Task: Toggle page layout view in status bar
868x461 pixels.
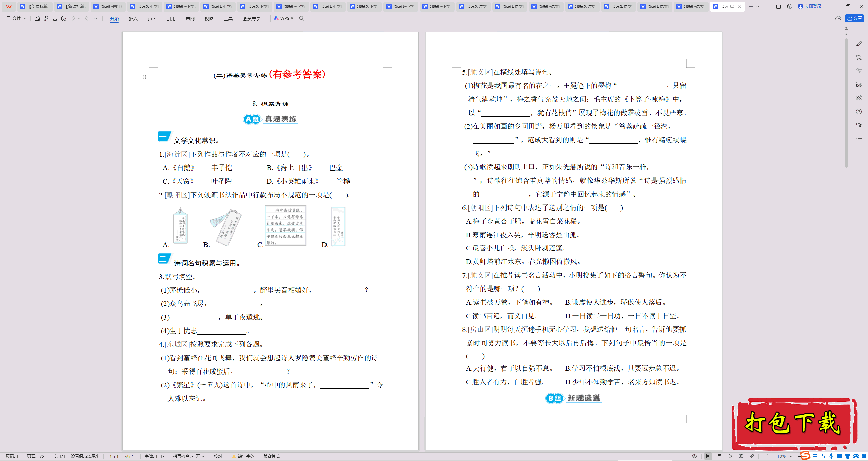Action: [x=708, y=456]
